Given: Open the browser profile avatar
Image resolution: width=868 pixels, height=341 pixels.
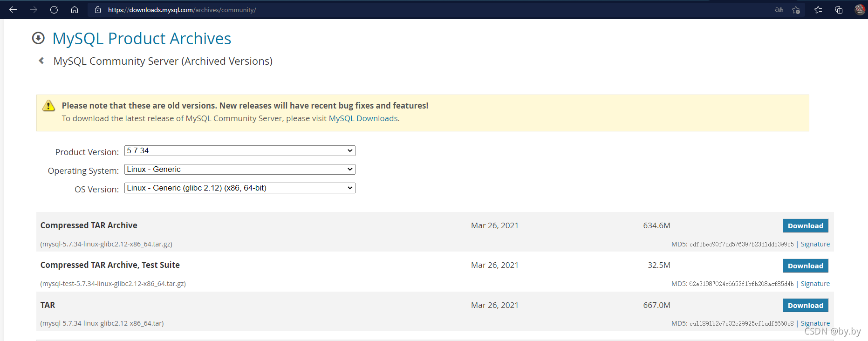Looking at the screenshot, I should point(860,10).
